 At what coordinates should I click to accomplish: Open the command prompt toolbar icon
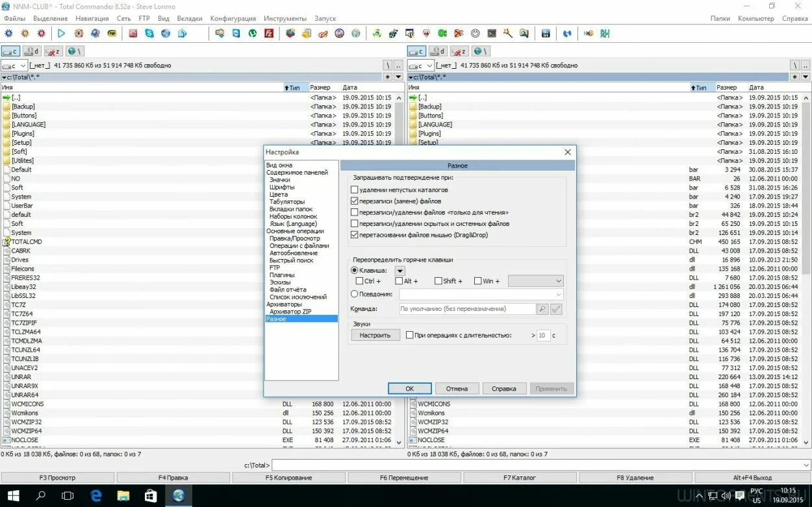(x=492, y=33)
